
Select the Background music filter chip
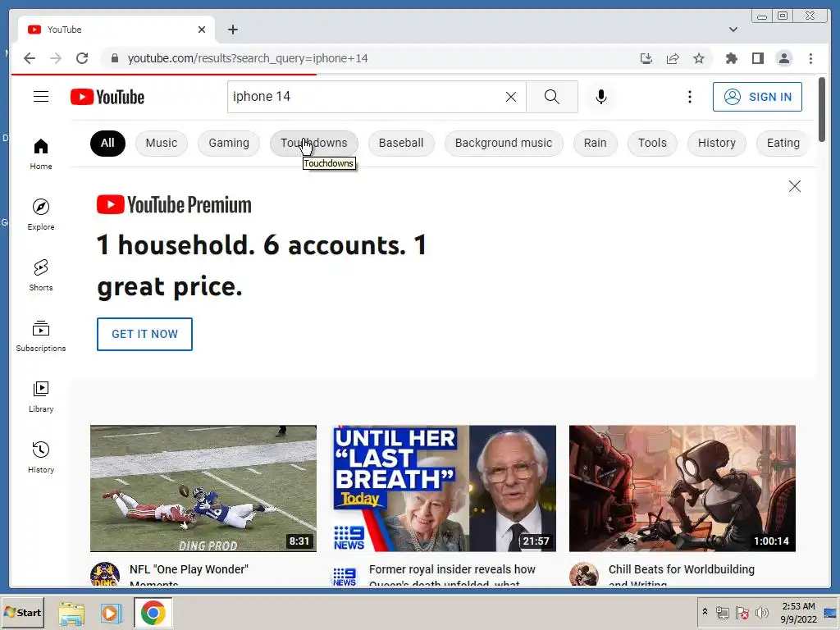[504, 143]
